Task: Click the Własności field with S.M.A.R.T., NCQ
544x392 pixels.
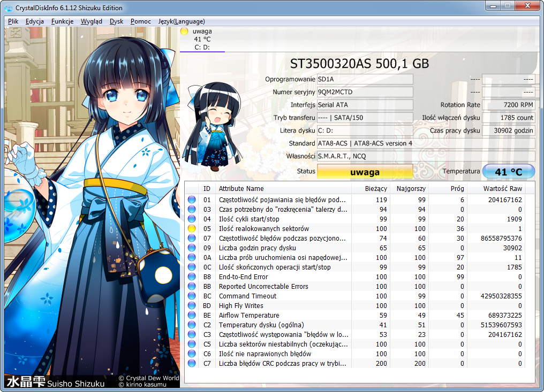Action: [426, 156]
